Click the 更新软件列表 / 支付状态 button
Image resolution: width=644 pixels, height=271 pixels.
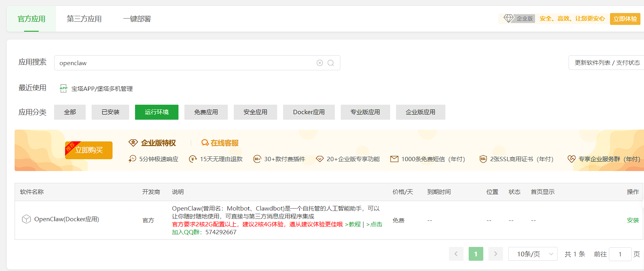[x=607, y=63]
